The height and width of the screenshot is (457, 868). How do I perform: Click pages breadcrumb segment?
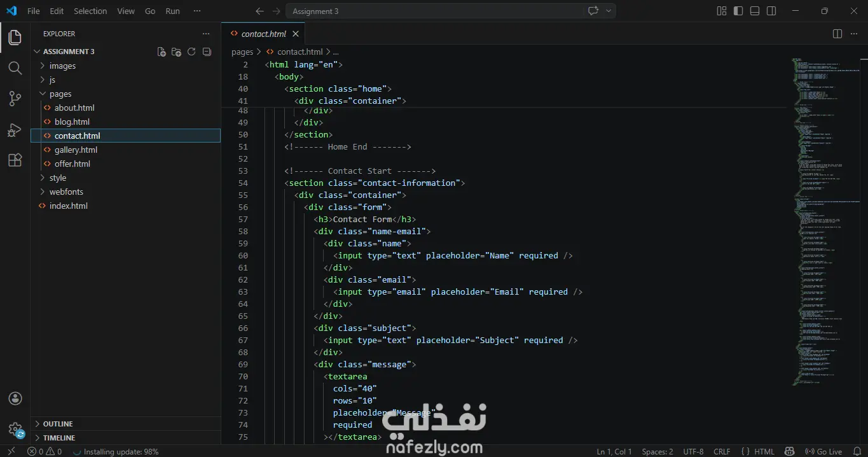point(242,52)
